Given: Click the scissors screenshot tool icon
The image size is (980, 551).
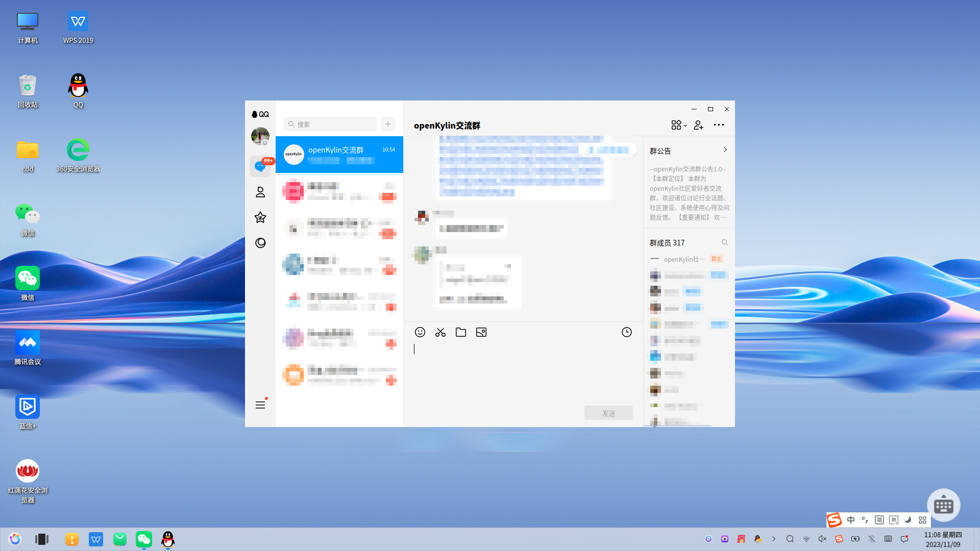Looking at the screenshot, I should tap(440, 332).
